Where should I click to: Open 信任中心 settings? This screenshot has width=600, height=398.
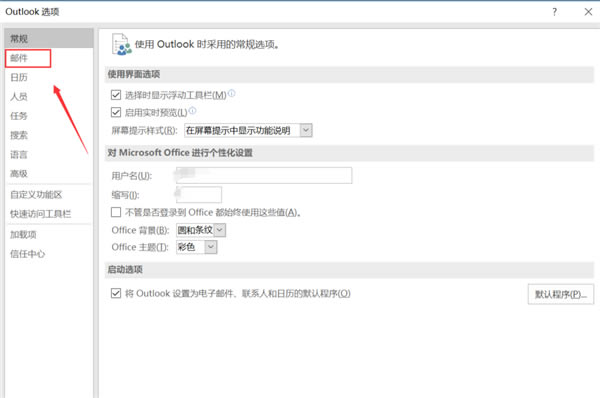click(28, 254)
